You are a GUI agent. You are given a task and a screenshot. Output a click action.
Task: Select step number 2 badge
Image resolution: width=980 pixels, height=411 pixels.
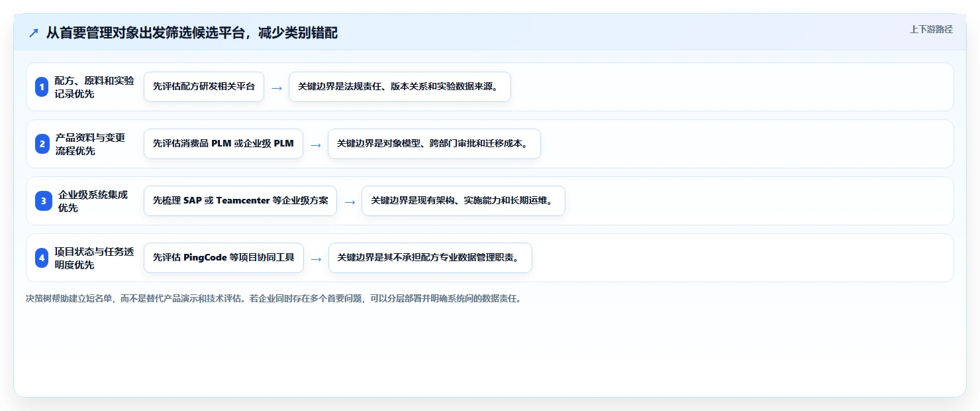(42, 144)
